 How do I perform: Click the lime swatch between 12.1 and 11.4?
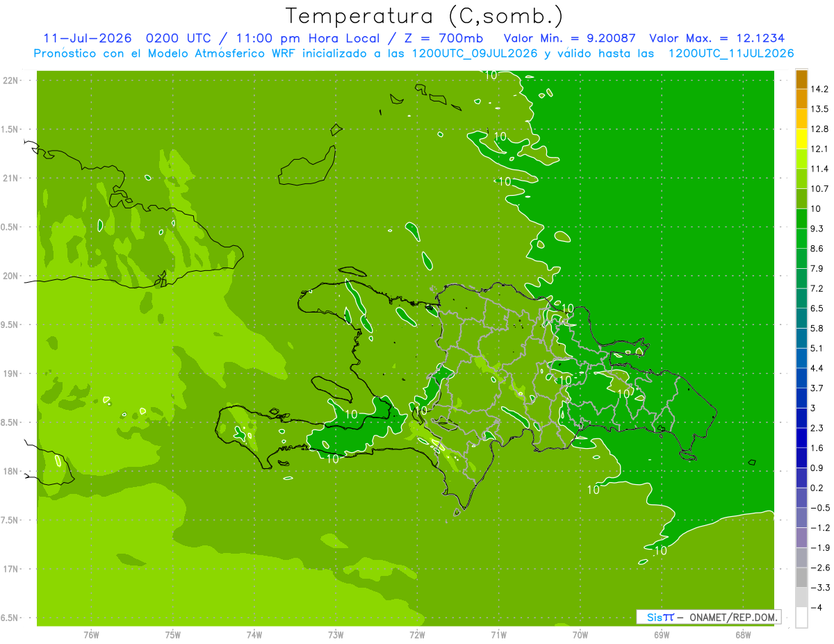[801, 158]
